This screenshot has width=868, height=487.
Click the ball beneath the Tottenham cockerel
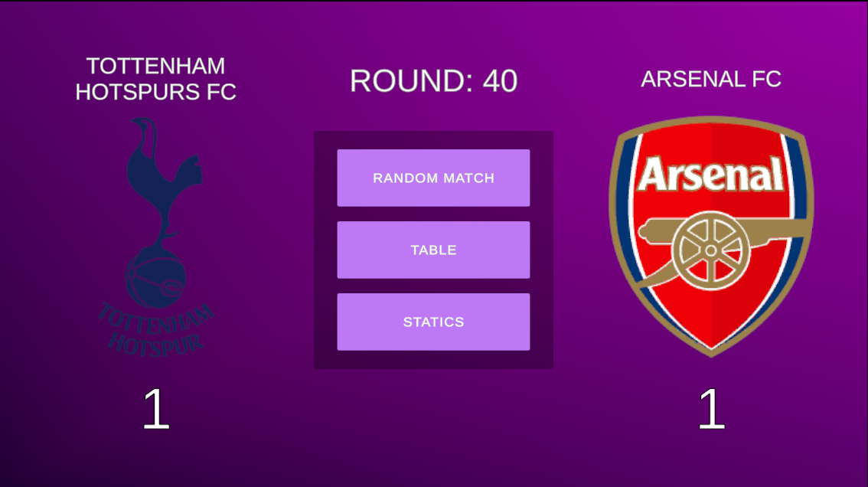[x=155, y=276]
